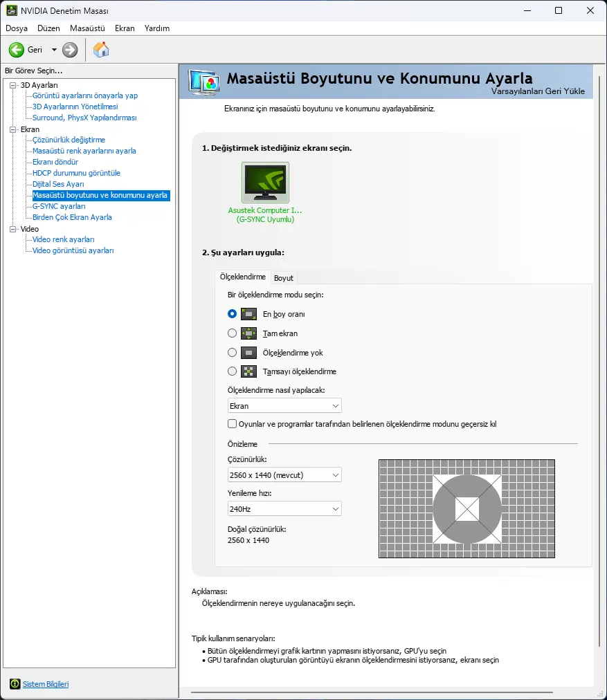Image resolution: width=607 pixels, height=700 pixels.
Task: Click the page header monitor icon
Action: (x=203, y=82)
